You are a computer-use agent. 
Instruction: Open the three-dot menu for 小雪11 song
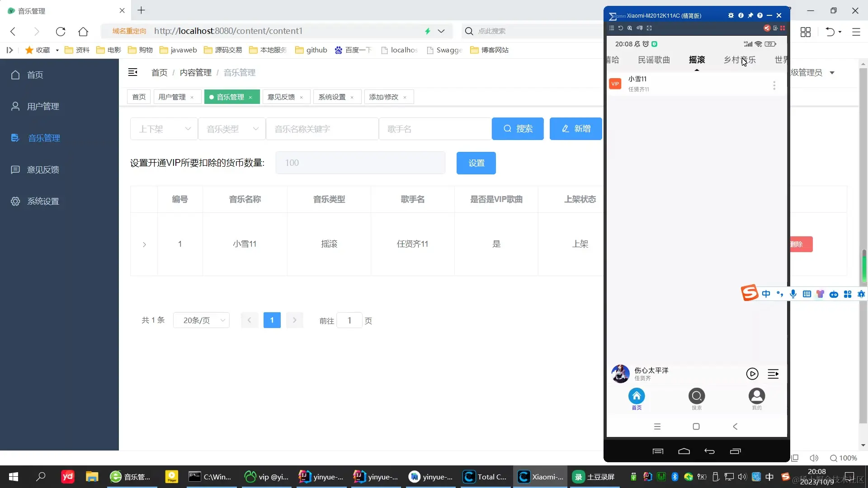pos(774,85)
